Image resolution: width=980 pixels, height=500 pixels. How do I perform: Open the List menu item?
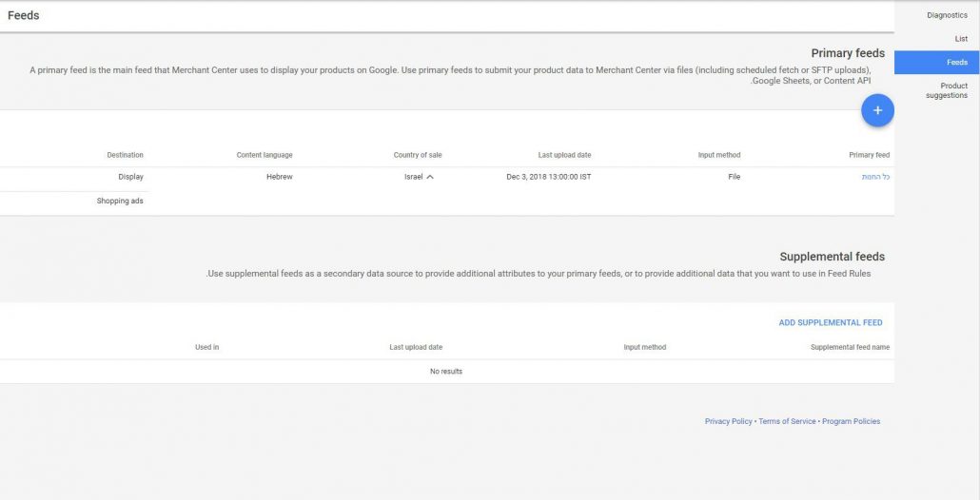coord(961,39)
